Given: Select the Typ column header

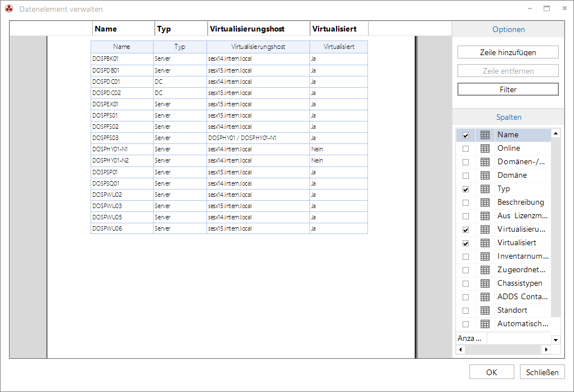Looking at the screenshot, I should [x=181, y=29].
